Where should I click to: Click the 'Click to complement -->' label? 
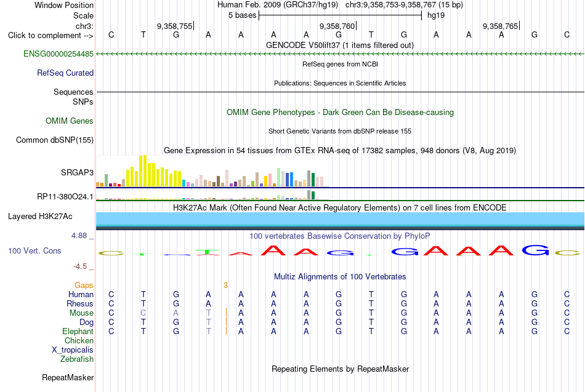(50, 36)
